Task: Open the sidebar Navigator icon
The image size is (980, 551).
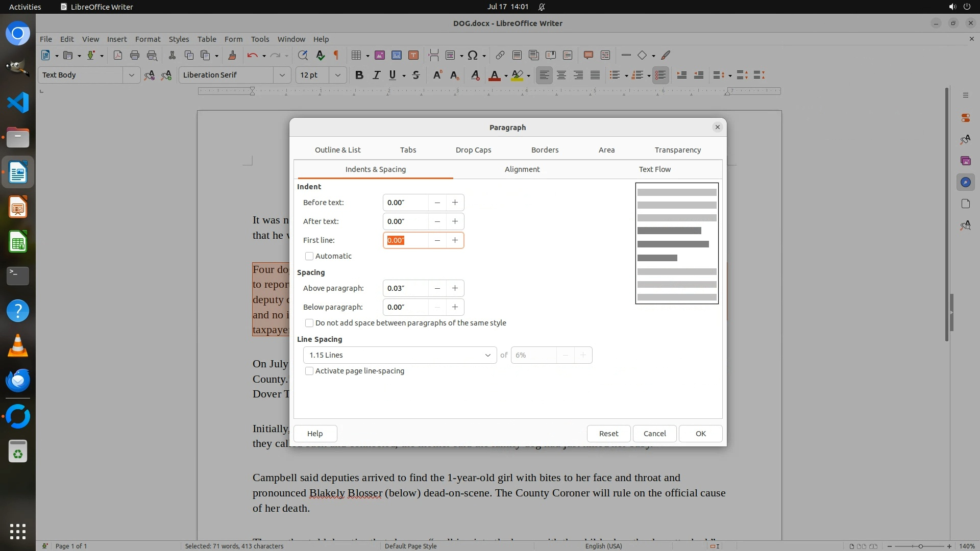Action: (965, 183)
